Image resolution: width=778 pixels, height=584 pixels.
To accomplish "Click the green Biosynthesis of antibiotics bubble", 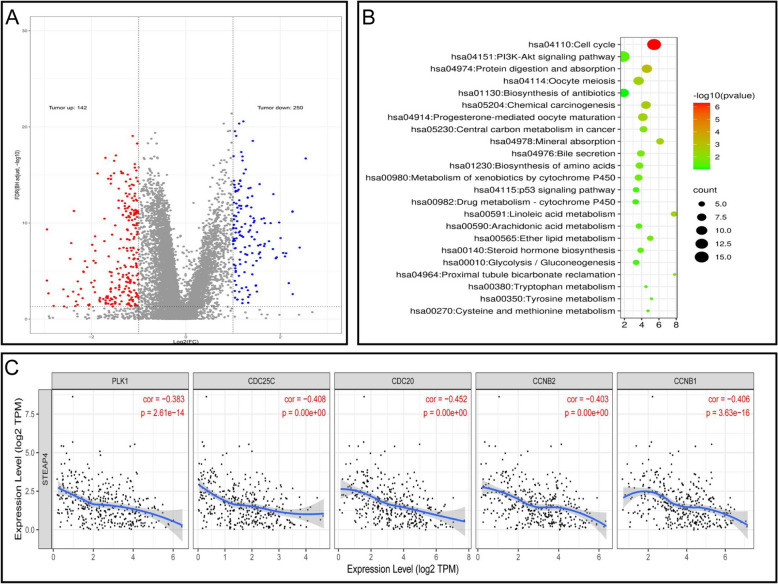I will coord(624,93).
